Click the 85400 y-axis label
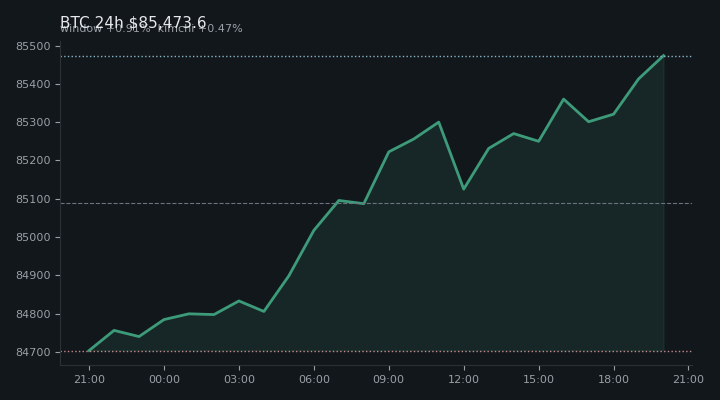The width and height of the screenshot is (720, 400). (x=33, y=85)
